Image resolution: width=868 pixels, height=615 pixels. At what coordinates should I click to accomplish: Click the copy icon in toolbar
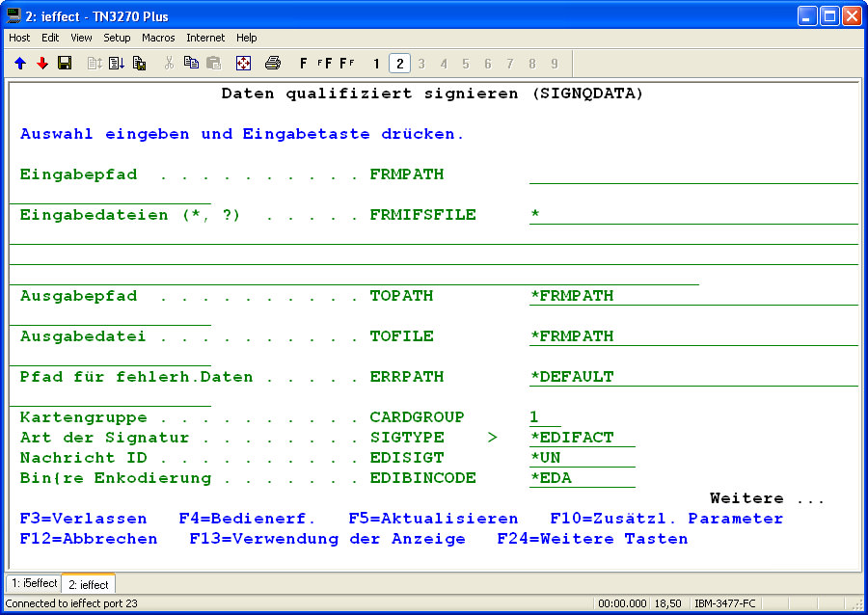(x=191, y=64)
